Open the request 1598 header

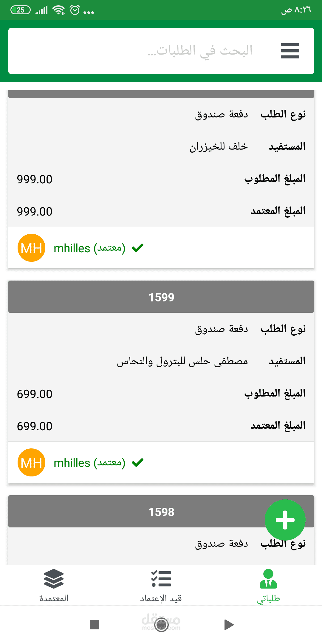tap(161, 512)
